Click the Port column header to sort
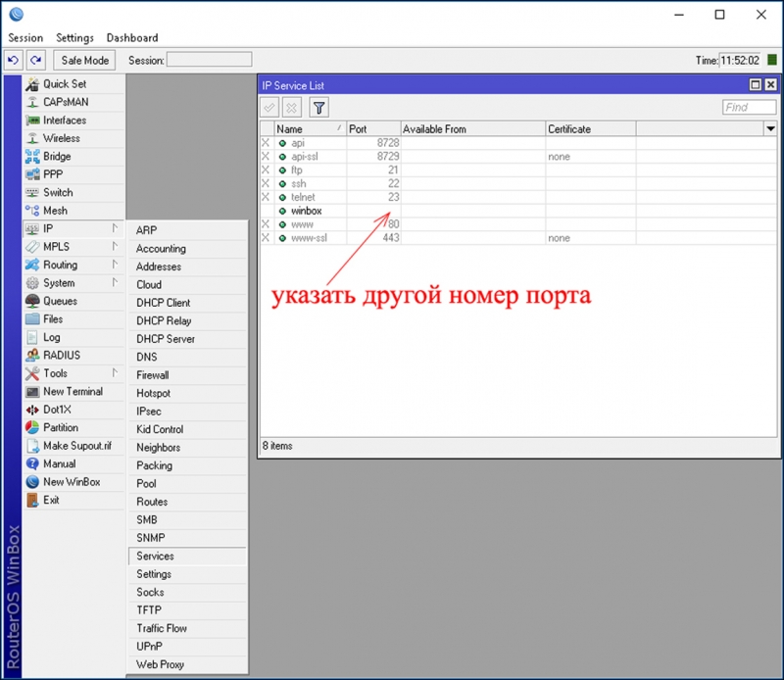Viewport: 784px width, 680px height. point(372,129)
